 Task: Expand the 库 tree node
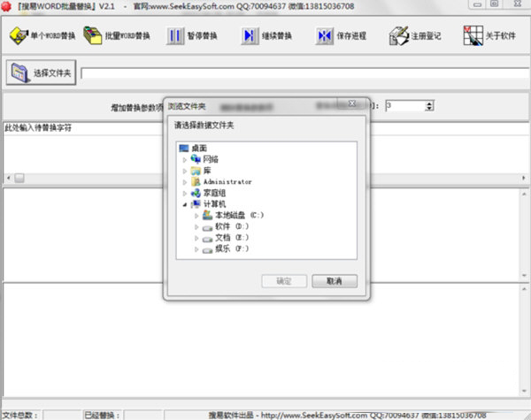pyautogui.click(x=185, y=171)
